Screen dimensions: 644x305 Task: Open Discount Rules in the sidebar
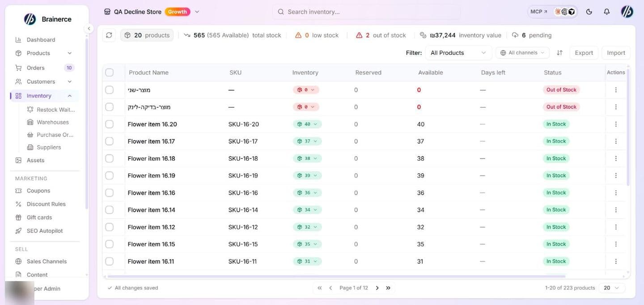[46, 204]
